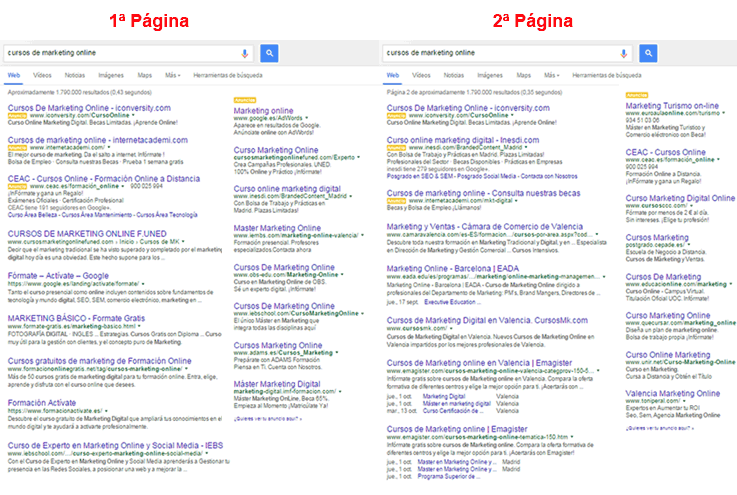Open Marketing y Ventas - Cámara de Comercio Valencia
Image resolution: width=737 pixels, height=495 pixels.
(x=485, y=227)
